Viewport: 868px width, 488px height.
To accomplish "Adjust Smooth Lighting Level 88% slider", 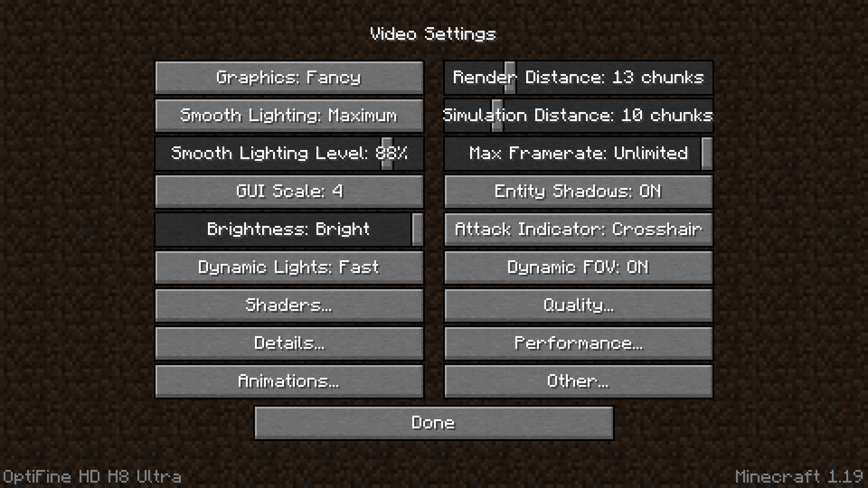I will click(x=386, y=153).
